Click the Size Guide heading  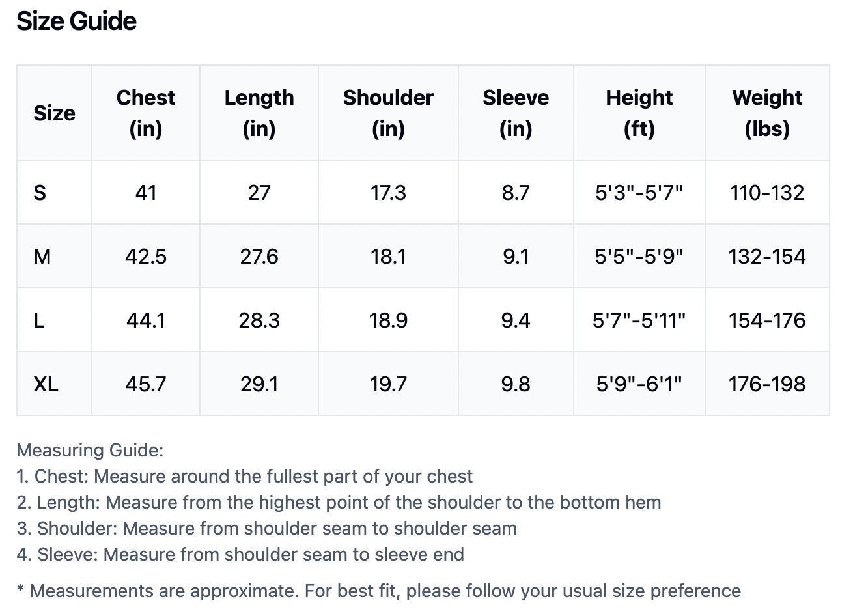click(76, 21)
